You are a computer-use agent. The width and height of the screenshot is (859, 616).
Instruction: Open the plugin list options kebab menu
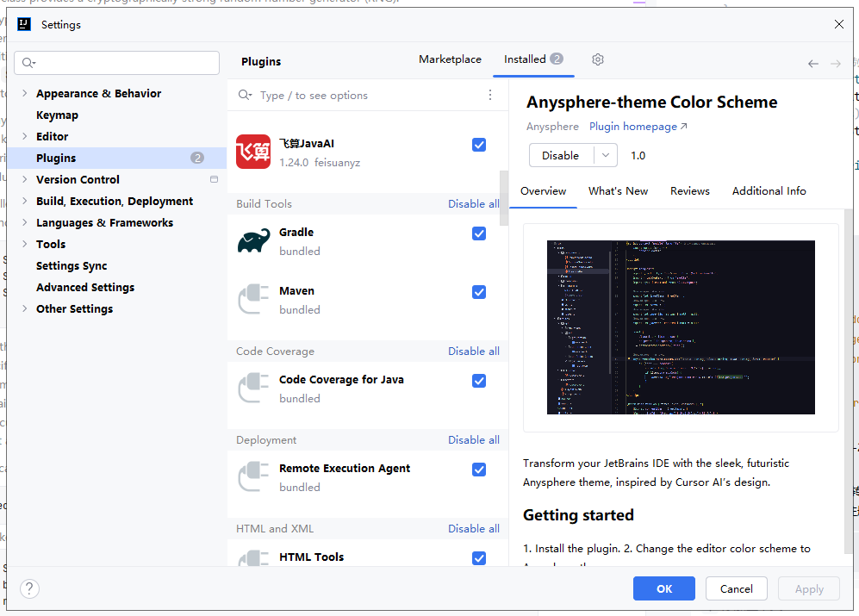(490, 95)
